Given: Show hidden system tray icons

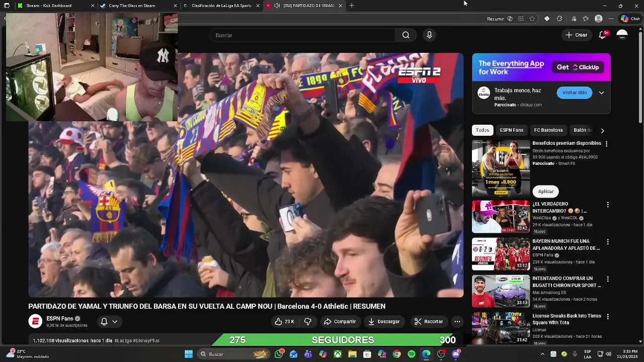Looking at the screenshot, I should point(542,354).
